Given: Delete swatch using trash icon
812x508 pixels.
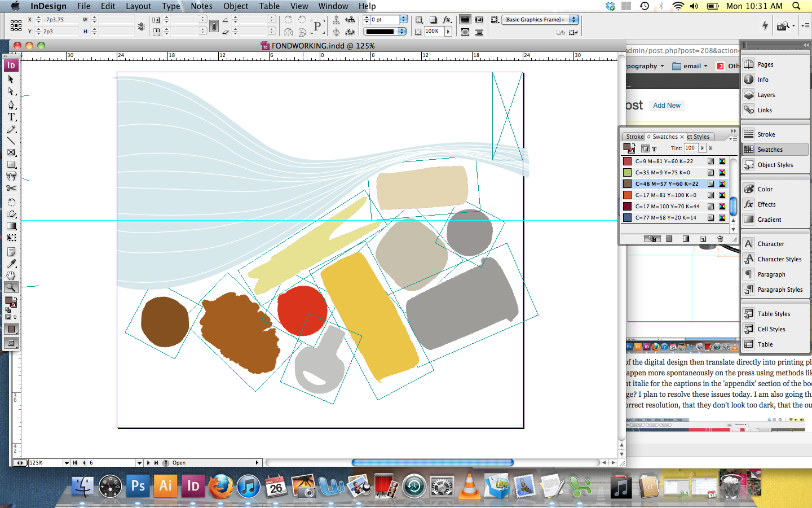Looking at the screenshot, I should (720, 239).
